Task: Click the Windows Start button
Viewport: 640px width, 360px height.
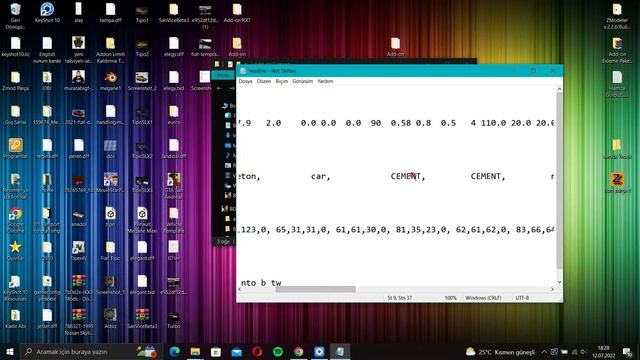Action: [x=10, y=351]
